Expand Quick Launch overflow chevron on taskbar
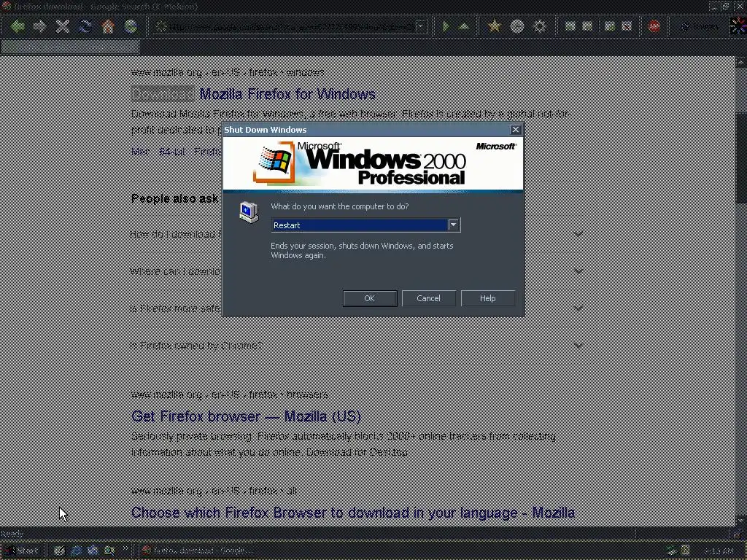 click(x=125, y=548)
